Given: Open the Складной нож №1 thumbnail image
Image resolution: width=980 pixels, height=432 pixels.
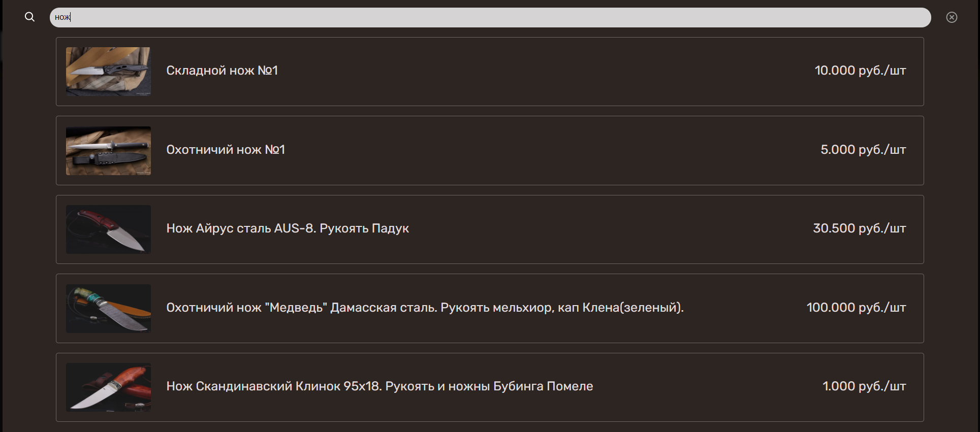Looking at the screenshot, I should 108,72.
